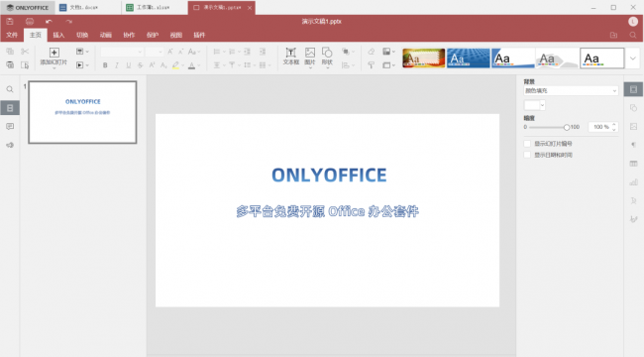Click the feedback speaker icon in left sidebar

[10, 145]
